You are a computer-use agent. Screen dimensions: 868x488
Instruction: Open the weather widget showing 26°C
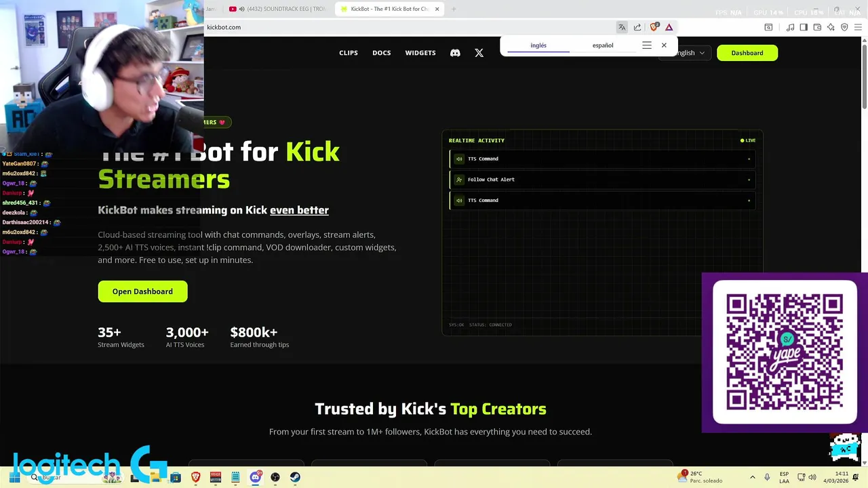701,477
